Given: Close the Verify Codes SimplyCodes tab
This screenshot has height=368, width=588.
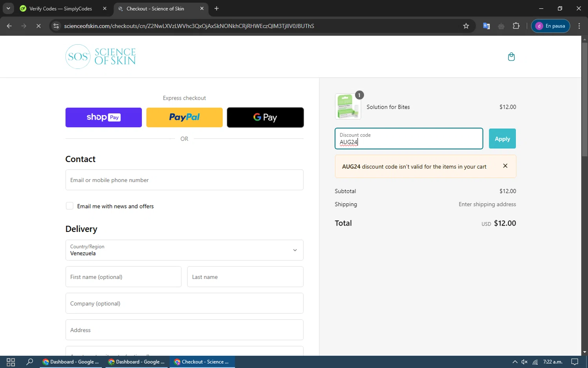Looking at the screenshot, I should [105, 8].
